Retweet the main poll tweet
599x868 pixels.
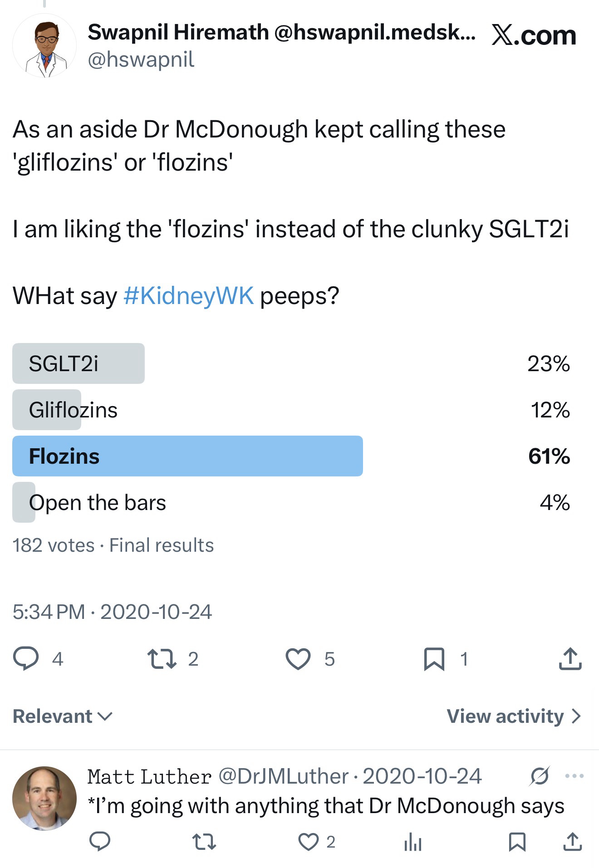coord(162,659)
